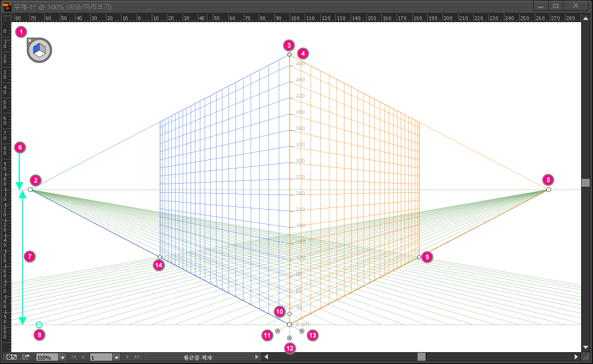Screen dimensions: 593x364
Task: Click the grid cell size diamond handle
Action: click(x=289, y=314)
